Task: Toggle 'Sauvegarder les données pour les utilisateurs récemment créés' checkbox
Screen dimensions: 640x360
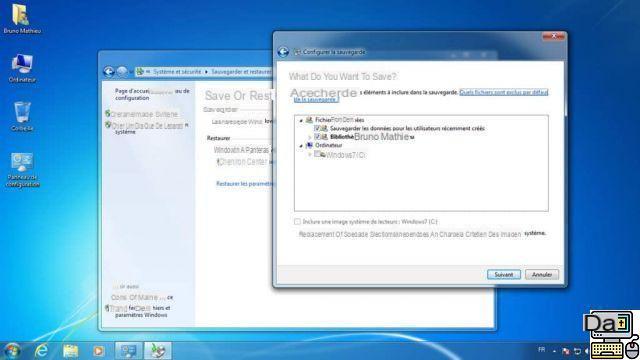Action: coord(317,128)
